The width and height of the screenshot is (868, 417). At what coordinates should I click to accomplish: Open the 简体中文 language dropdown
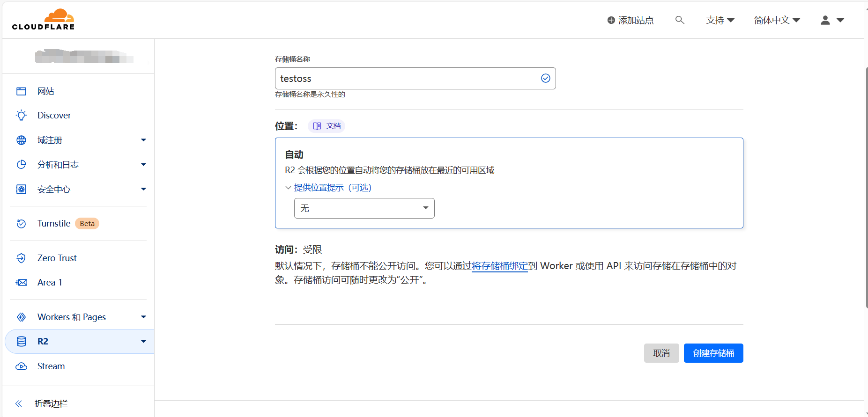pos(777,20)
